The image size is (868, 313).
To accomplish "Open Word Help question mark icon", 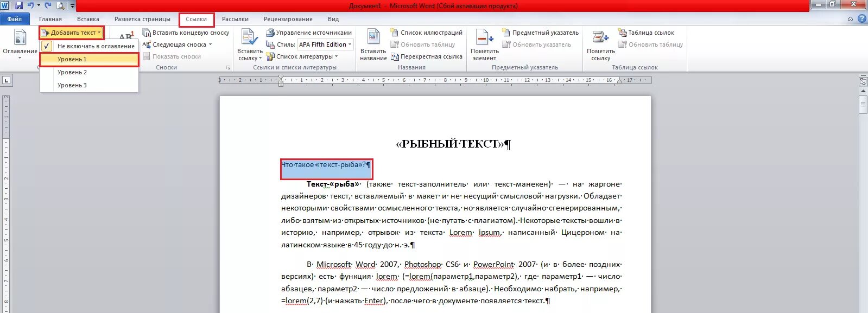I will tap(861, 19).
